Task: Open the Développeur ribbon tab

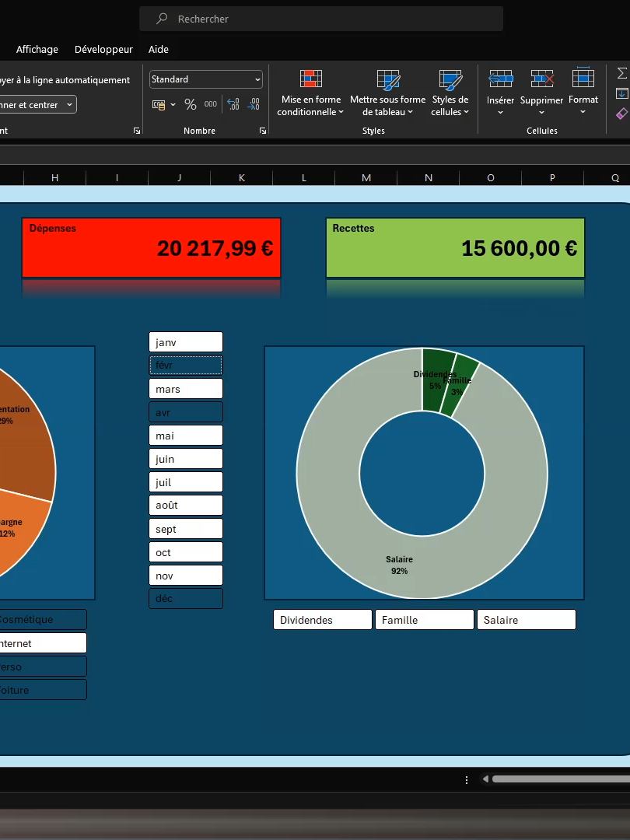Action: (x=103, y=49)
